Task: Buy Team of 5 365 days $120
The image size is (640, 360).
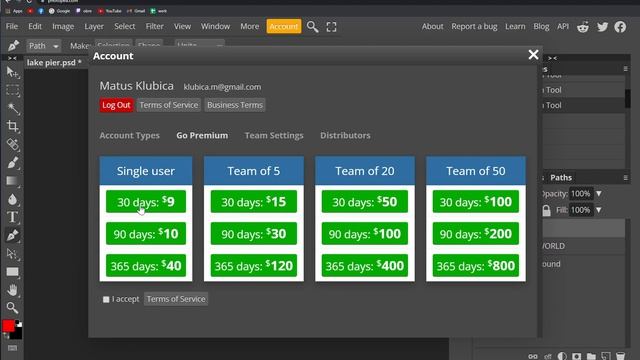Action: [253, 266]
